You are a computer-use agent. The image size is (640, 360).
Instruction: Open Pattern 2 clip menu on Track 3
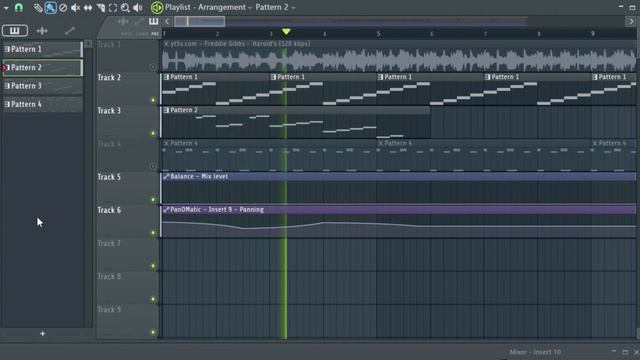(x=166, y=110)
